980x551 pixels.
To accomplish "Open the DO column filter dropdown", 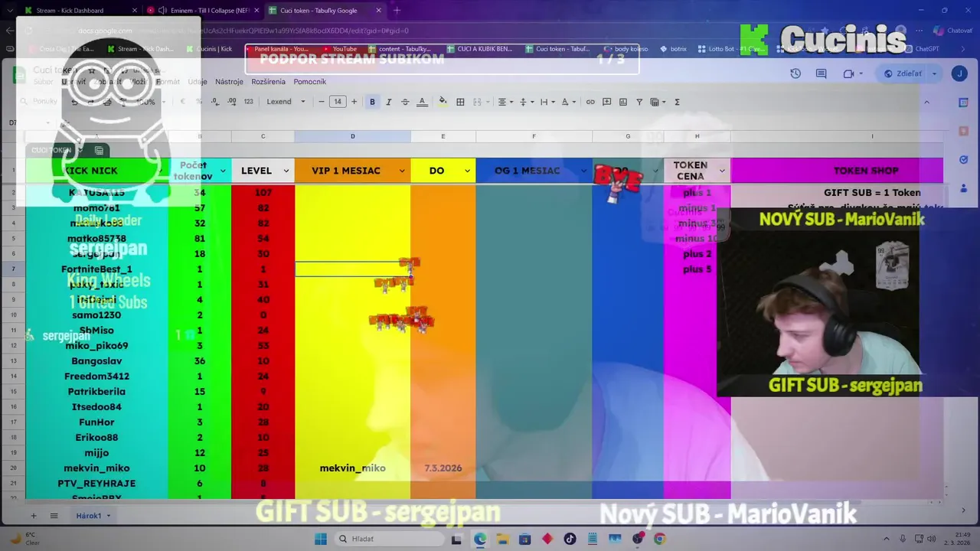I will pyautogui.click(x=467, y=171).
